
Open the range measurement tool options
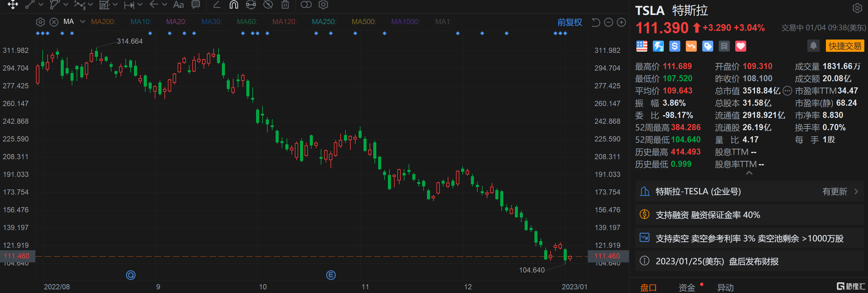pyautogui.click(x=140, y=4)
